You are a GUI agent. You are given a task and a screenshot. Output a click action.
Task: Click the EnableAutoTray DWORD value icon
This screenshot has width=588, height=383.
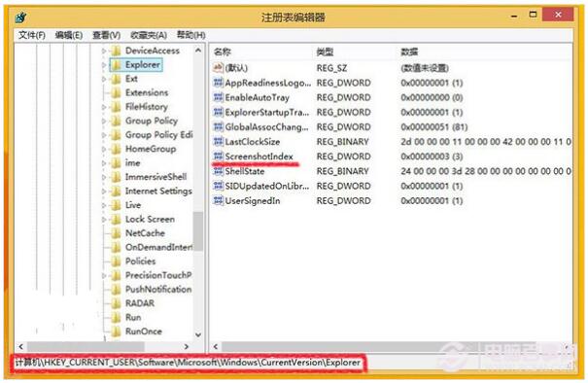click(219, 97)
